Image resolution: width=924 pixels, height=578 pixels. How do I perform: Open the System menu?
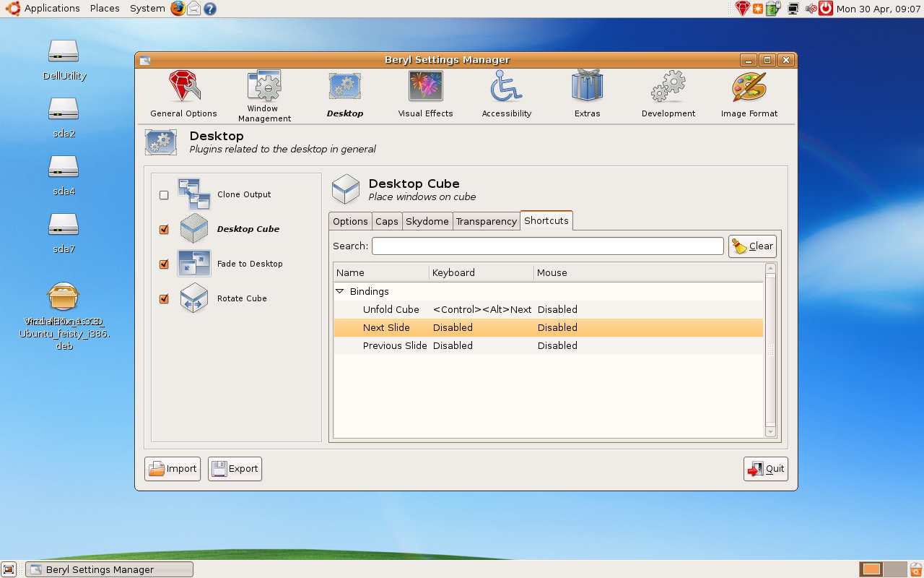[147, 9]
